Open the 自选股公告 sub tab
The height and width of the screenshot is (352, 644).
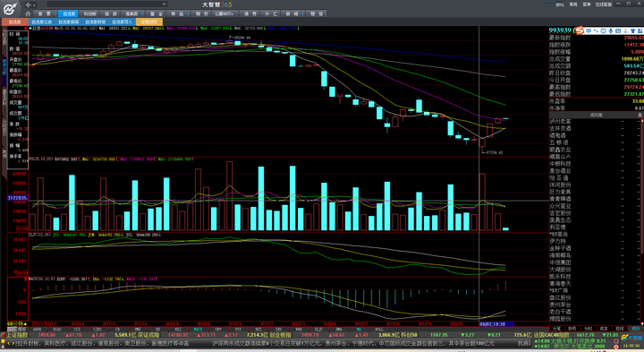pos(41,21)
